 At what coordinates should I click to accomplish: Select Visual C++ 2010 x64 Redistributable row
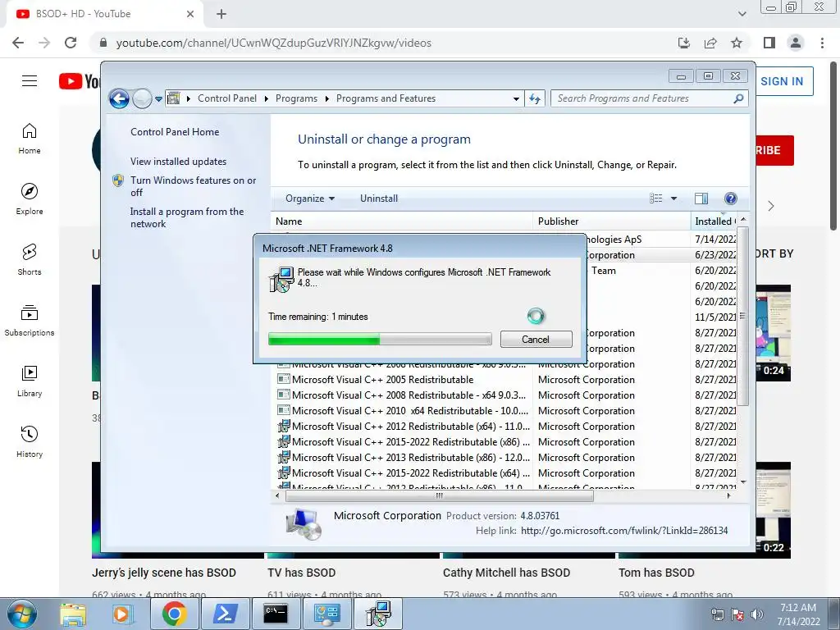click(x=505, y=411)
